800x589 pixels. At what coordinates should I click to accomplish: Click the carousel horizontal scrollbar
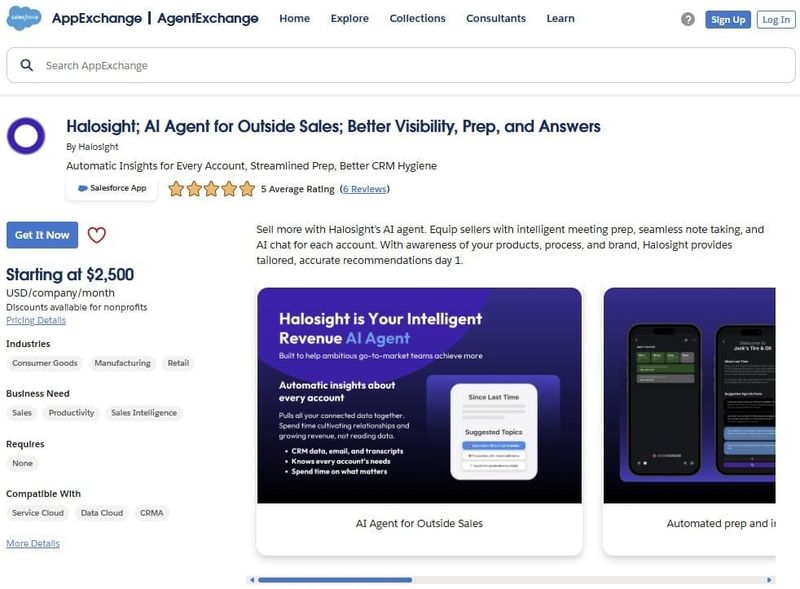(x=510, y=580)
